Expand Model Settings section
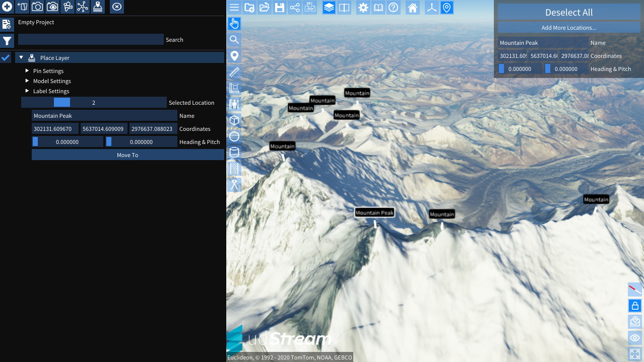The image size is (644, 362). point(27,81)
